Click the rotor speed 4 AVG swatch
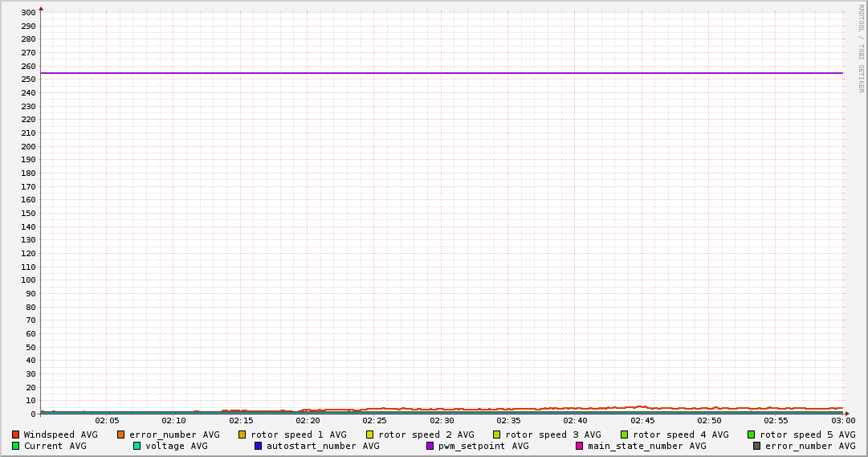 pyautogui.click(x=625, y=435)
